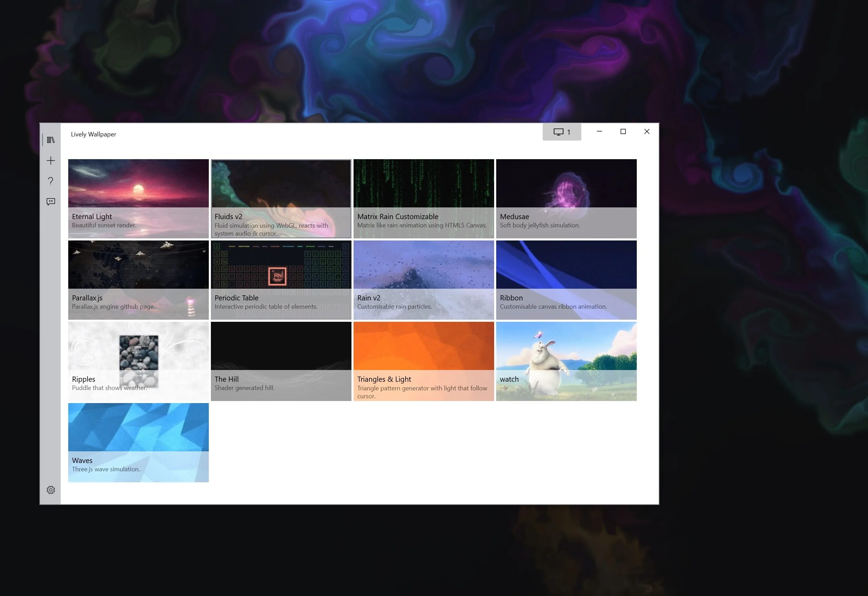
Task: Click the Triangles & Light wallpaper
Action: [x=423, y=361]
